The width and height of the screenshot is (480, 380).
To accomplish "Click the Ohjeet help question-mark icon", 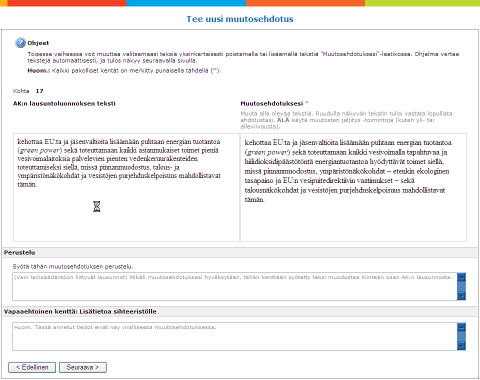I will tap(20, 43).
